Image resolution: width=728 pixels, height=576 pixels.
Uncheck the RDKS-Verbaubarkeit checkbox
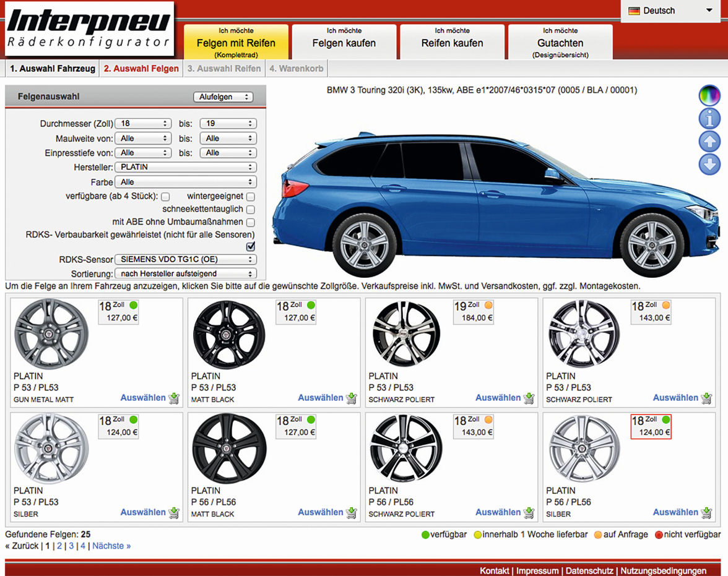251,246
